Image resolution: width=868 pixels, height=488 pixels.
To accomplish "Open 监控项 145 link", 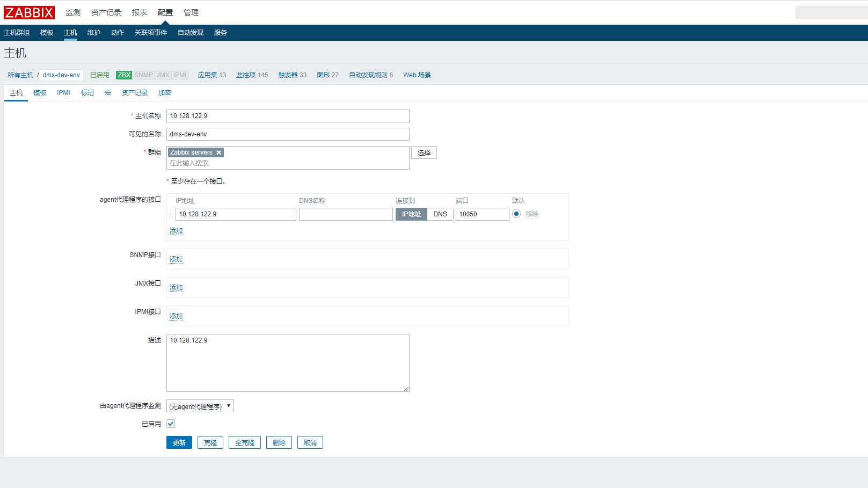I will 252,75.
